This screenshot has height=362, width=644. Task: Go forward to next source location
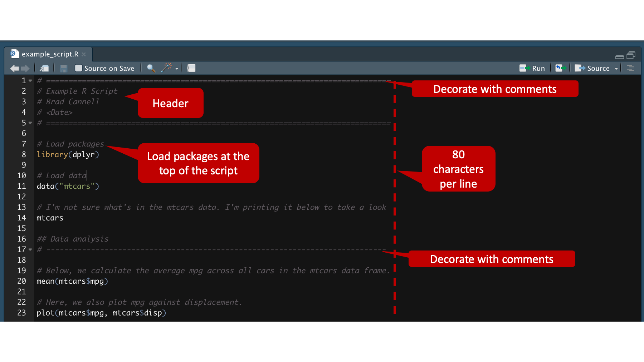(x=25, y=68)
